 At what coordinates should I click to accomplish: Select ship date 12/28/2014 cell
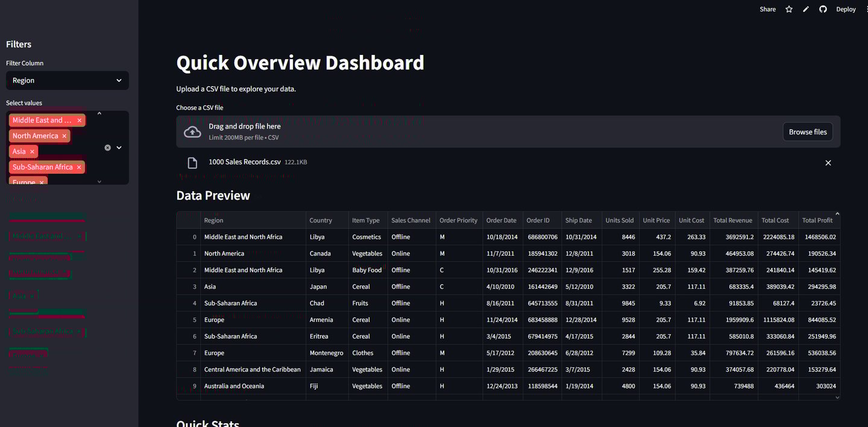click(x=581, y=320)
